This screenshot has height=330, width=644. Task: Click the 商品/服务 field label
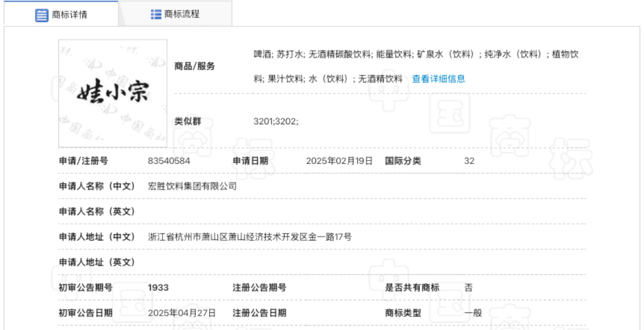pyautogui.click(x=194, y=67)
